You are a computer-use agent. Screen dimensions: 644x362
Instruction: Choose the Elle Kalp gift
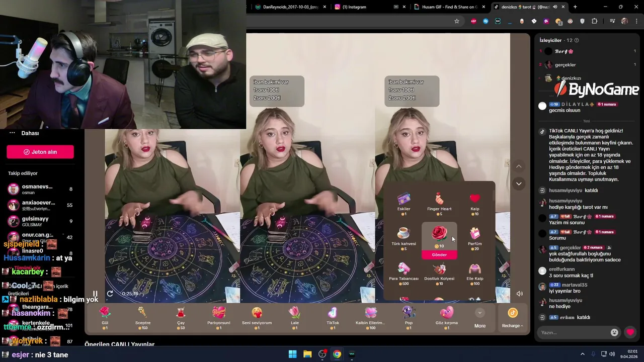click(x=475, y=274)
